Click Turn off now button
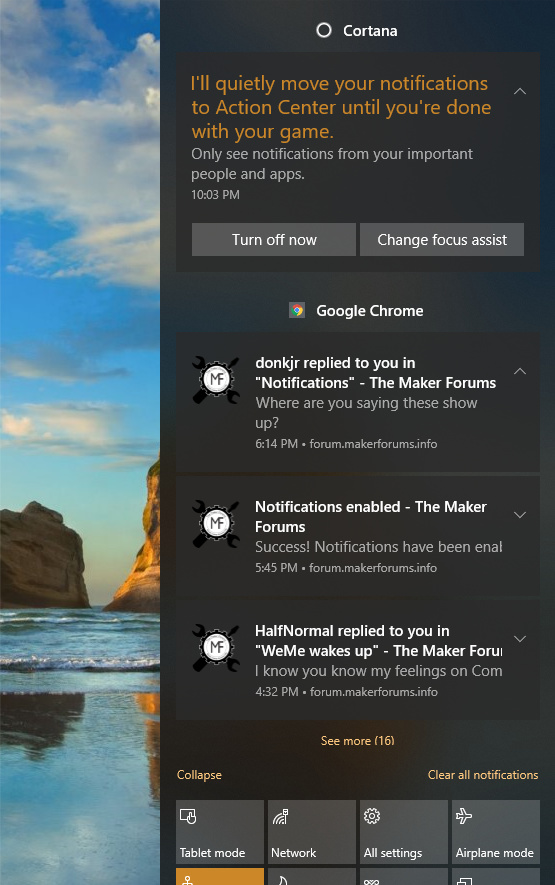Screen dimensions: 555x885 tap(274, 239)
